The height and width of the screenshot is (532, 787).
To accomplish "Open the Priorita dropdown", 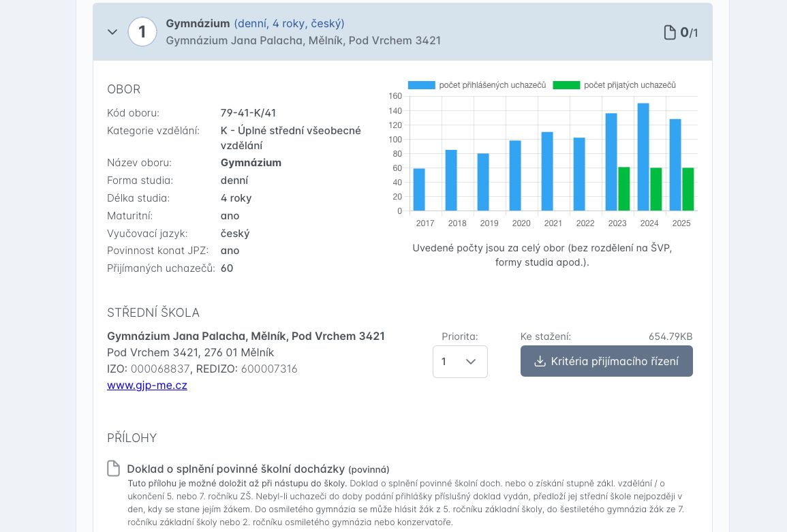I will [460, 362].
